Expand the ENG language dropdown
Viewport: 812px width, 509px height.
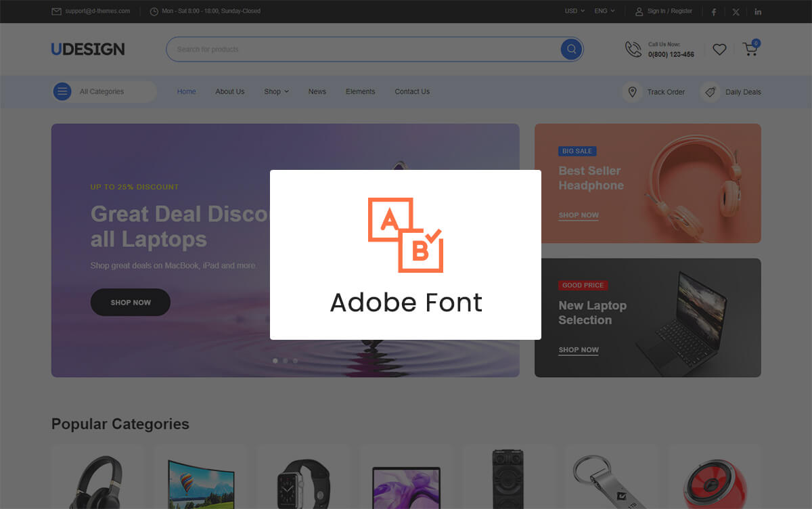604,11
